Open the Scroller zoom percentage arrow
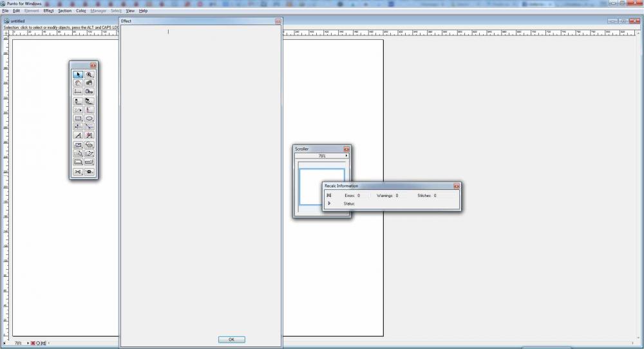The width and height of the screenshot is (644, 349). point(346,156)
